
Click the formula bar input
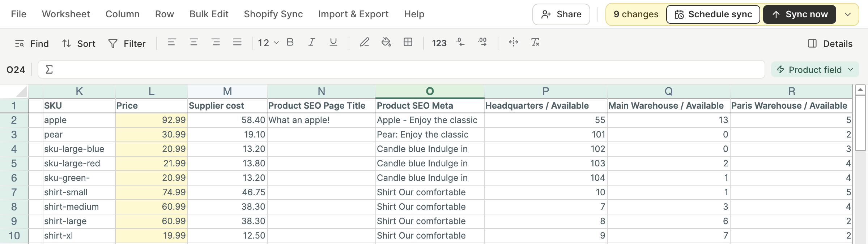point(401,69)
